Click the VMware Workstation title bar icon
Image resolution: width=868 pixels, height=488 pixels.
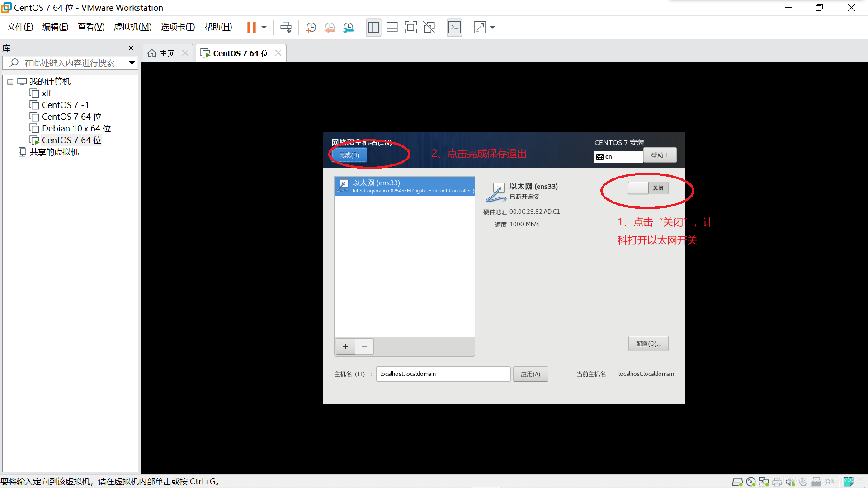6,7
